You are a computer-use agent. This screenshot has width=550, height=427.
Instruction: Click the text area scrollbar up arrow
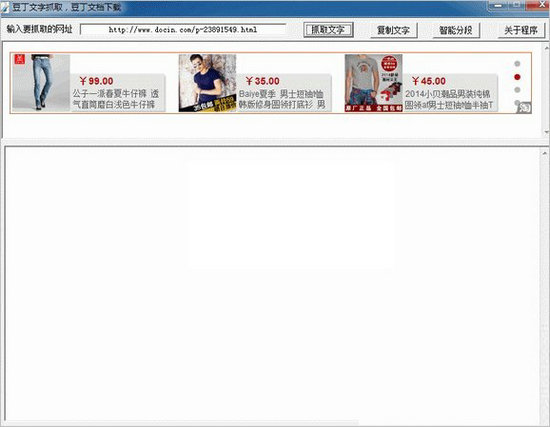point(544,153)
